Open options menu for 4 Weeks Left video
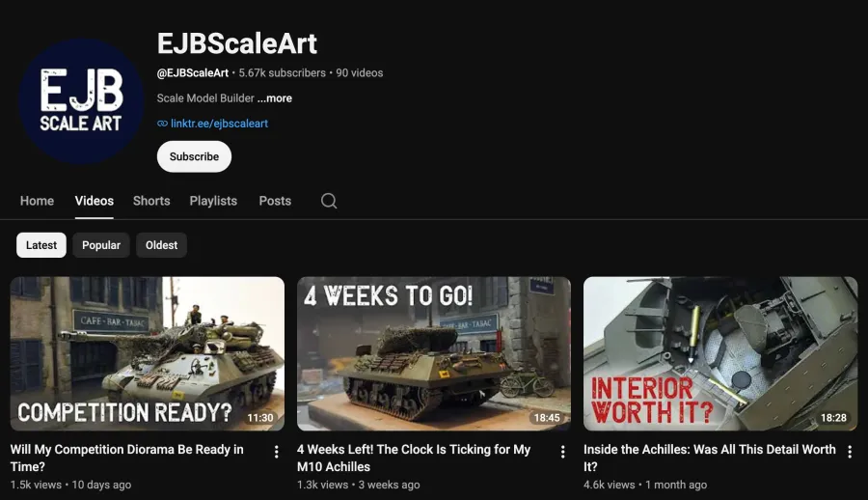Screen dimensions: 868x500 (562, 452)
